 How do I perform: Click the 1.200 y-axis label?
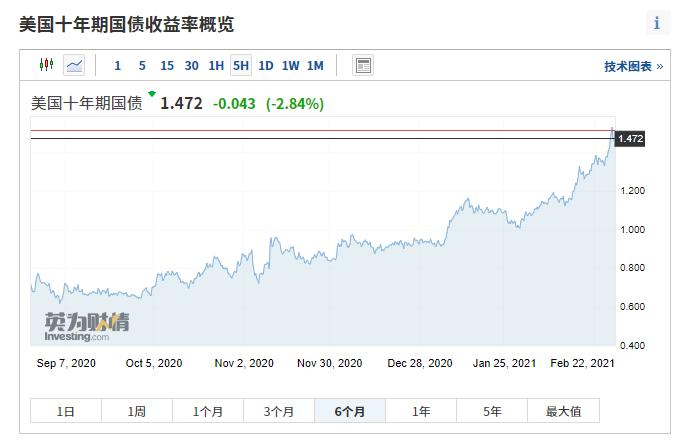[632, 191]
